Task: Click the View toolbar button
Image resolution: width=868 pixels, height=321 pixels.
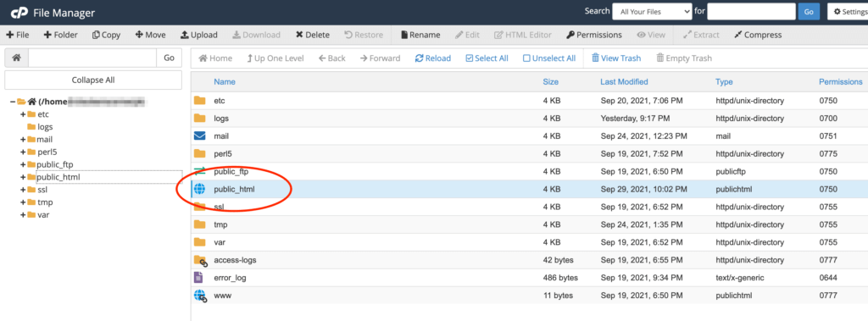Action: [651, 35]
